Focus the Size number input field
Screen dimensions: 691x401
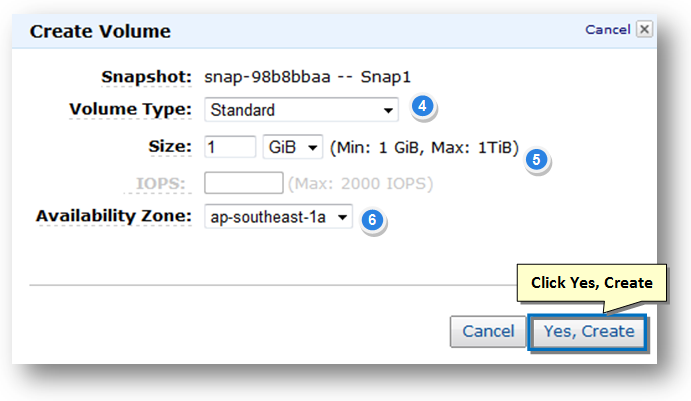[230, 147]
